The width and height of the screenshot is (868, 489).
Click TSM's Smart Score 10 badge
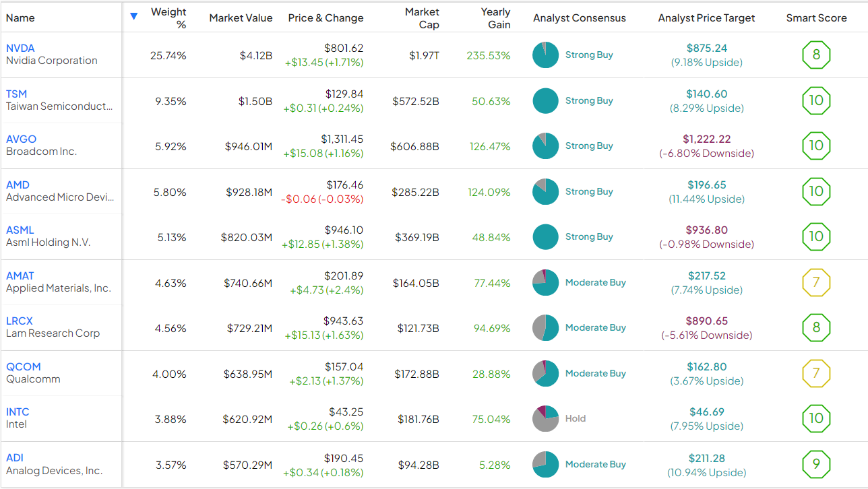[x=816, y=100]
